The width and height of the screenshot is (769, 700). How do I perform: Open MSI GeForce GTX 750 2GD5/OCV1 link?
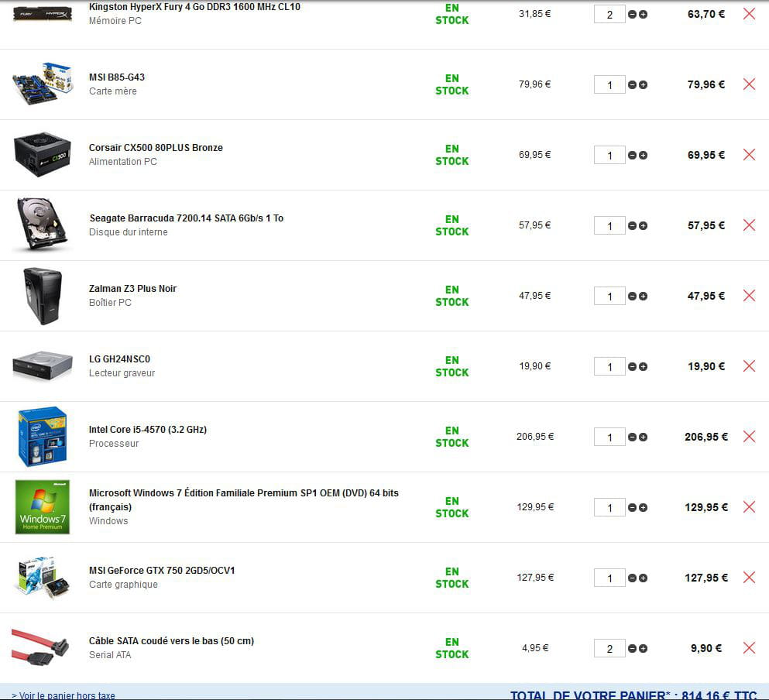coord(162,570)
